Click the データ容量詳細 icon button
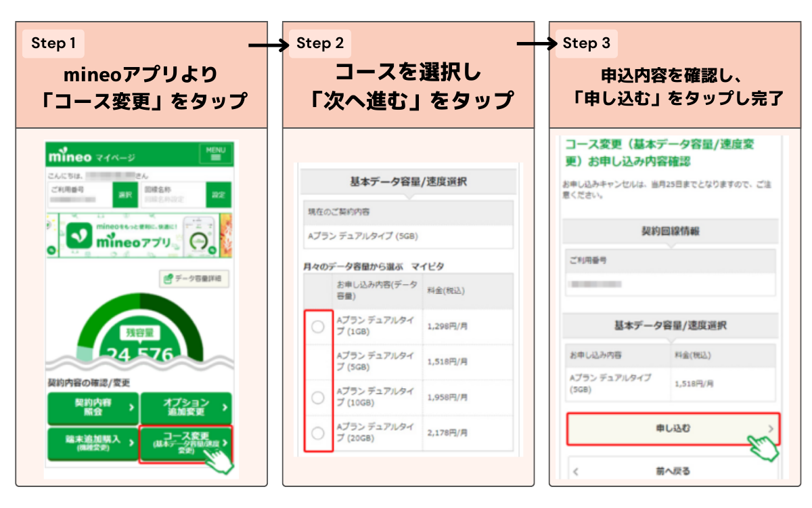 pyautogui.click(x=194, y=278)
